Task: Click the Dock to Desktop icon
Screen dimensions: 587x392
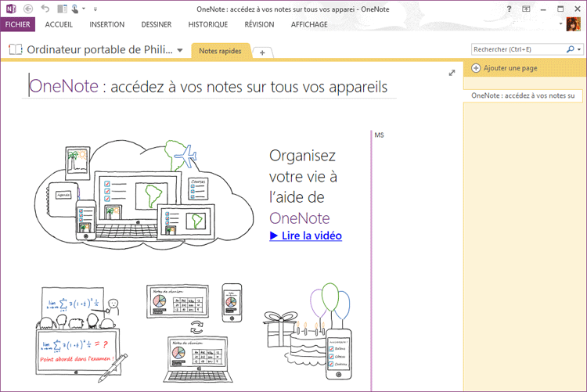Action: coord(62,9)
